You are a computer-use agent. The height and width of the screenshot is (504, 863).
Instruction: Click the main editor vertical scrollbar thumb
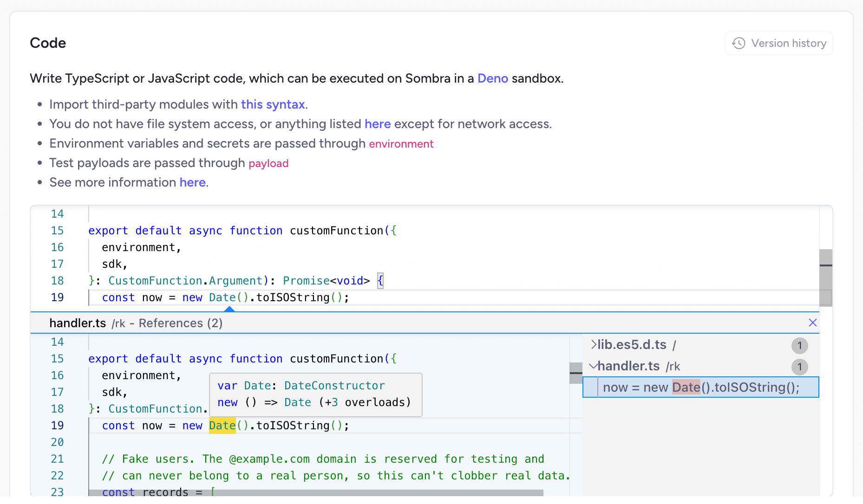click(825, 278)
